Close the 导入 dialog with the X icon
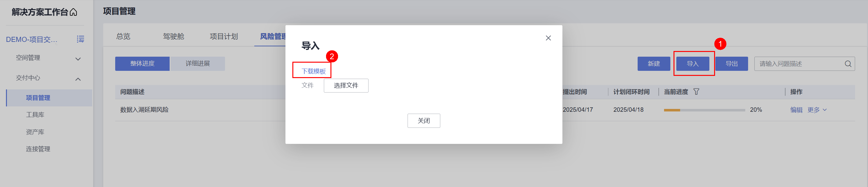868x187 pixels. point(548,38)
